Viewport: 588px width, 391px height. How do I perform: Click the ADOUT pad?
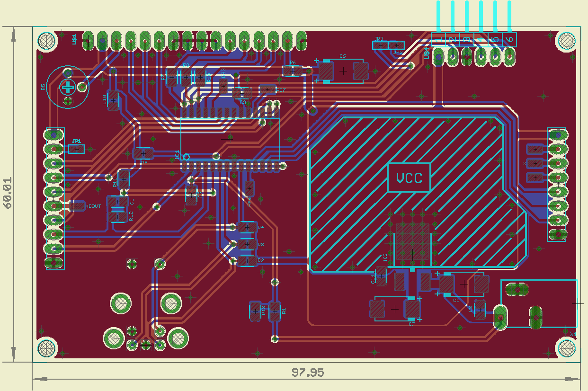click(77, 206)
